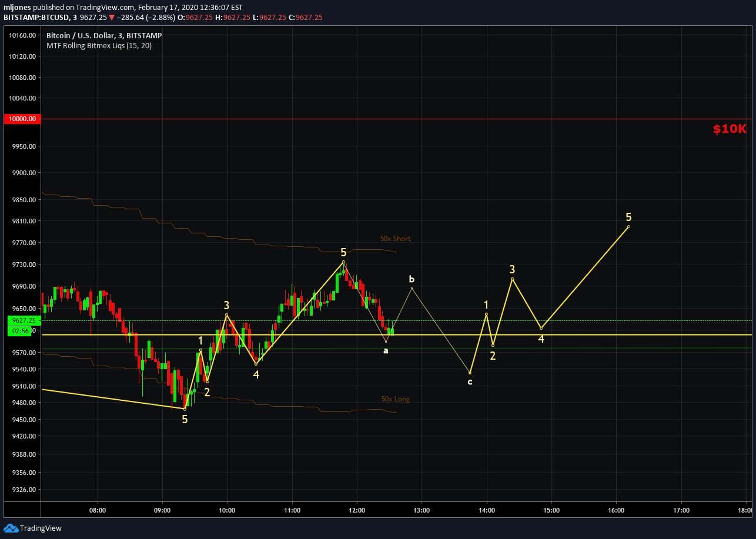This screenshot has height=539, width=756.
Task: Click the wave 'c' label
Action: 470,382
